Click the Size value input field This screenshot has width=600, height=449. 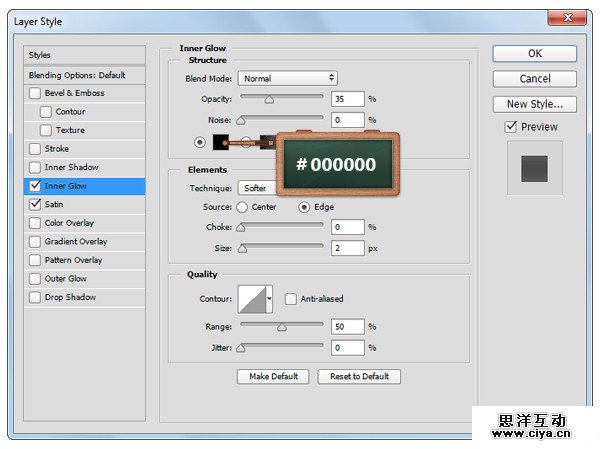pyautogui.click(x=348, y=247)
